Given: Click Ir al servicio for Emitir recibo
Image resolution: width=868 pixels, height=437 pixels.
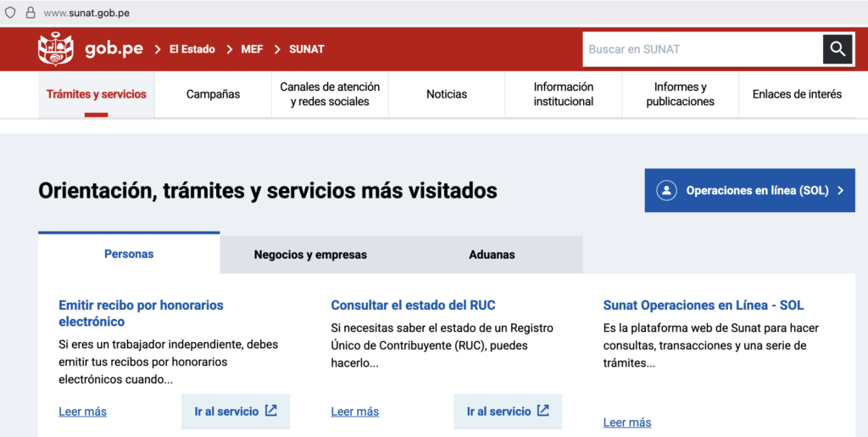Looking at the screenshot, I should click(x=236, y=412).
